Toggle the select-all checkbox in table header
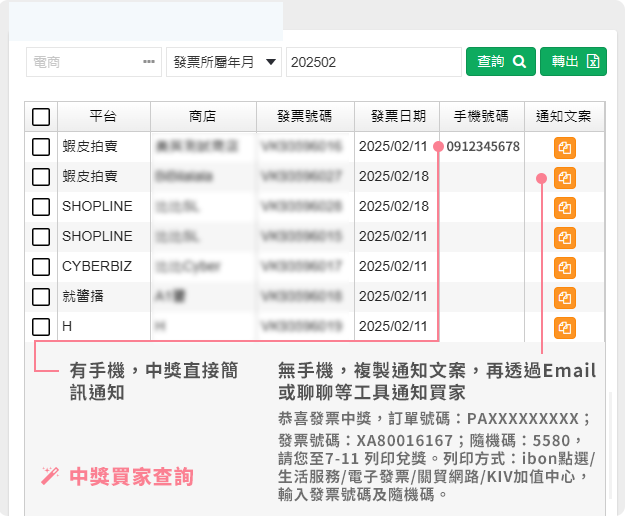The image size is (625, 516). point(41,117)
